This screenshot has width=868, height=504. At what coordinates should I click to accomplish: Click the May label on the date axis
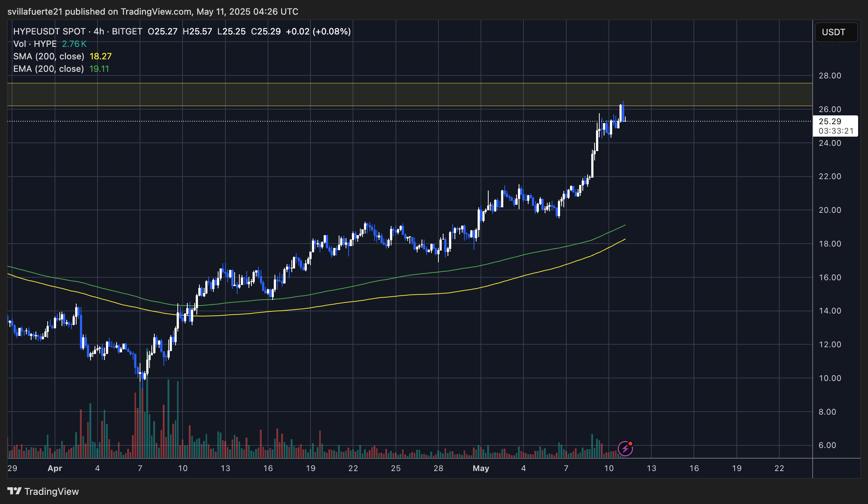click(481, 468)
